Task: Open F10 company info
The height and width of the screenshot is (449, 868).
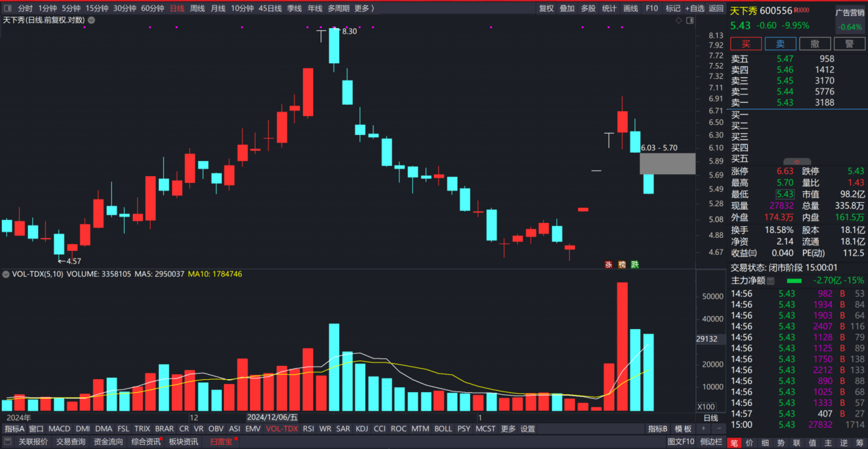Action: click(652, 8)
